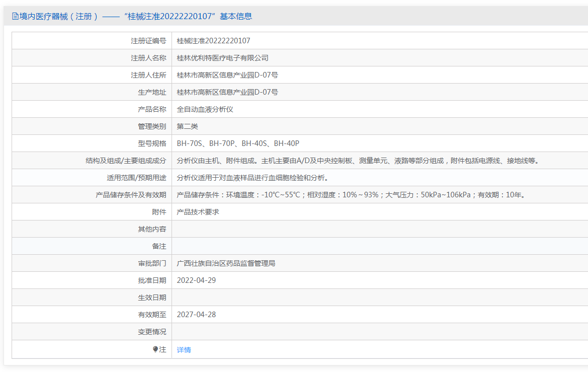This screenshot has width=588, height=372.
Task: Select approval date 2022-04-29
Action: [196, 280]
